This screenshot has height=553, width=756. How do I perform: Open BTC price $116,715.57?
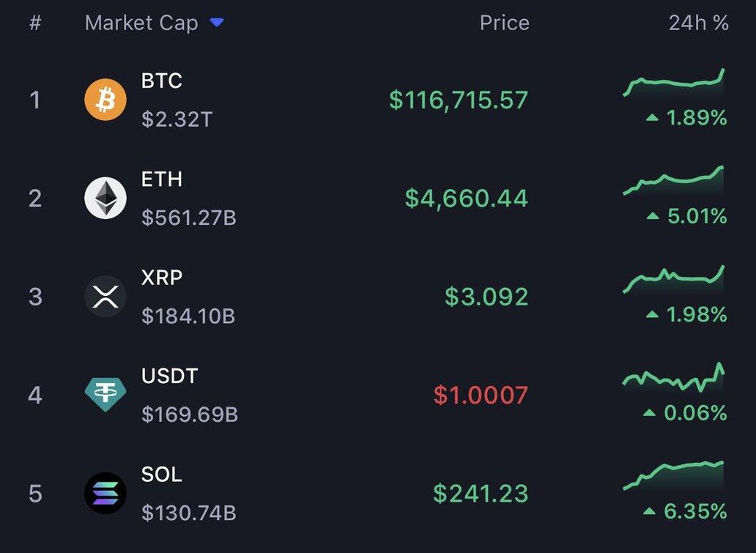click(x=459, y=100)
